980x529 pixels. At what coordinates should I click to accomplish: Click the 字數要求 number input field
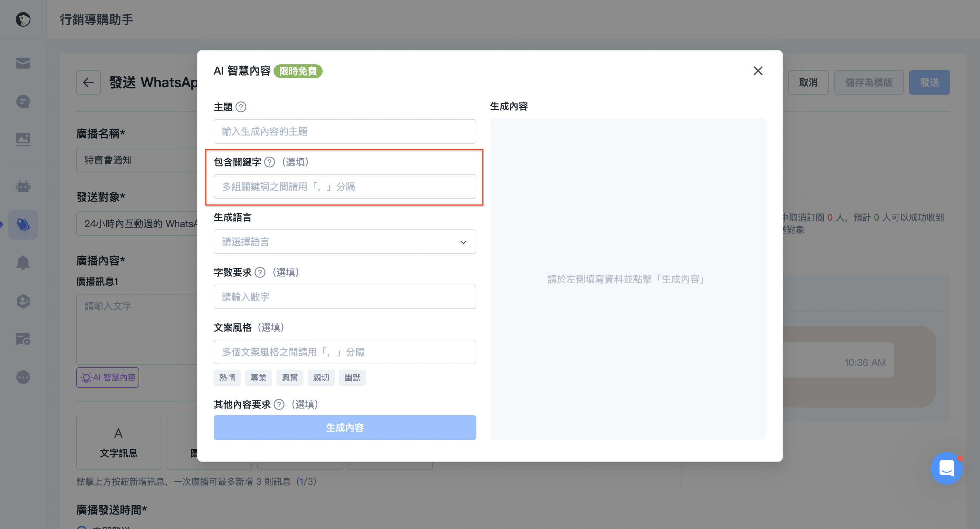(x=345, y=297)
